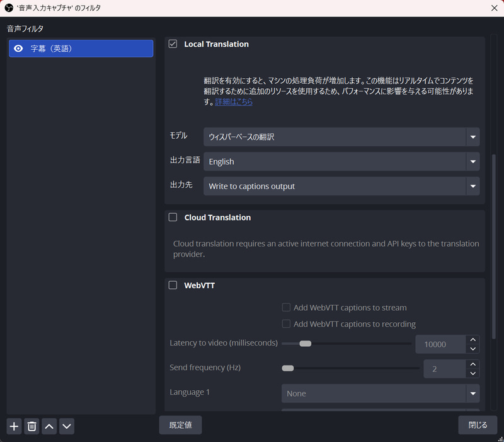Decrease the Send frequency stepper value
The height and width of the screenshot is (442, 504).
tap(472, 373)
